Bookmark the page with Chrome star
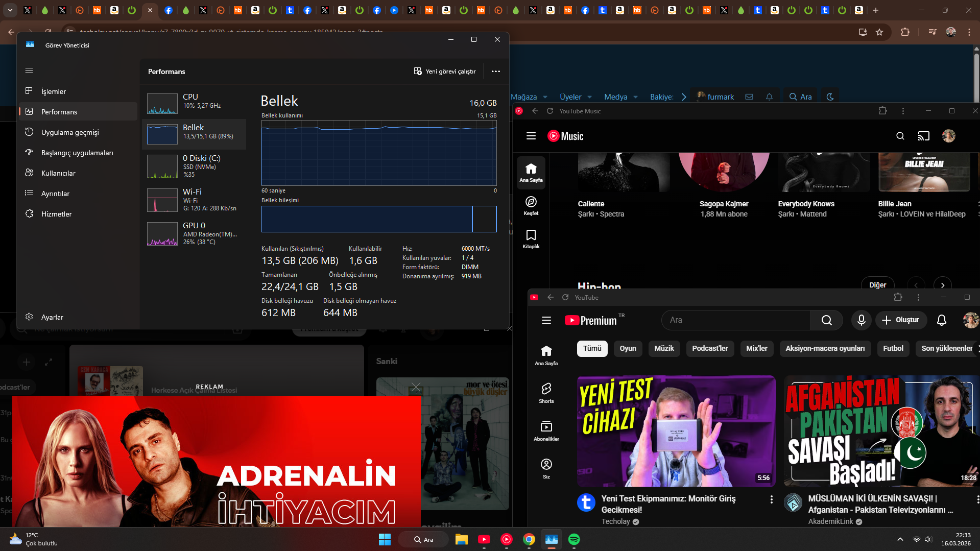980x551 pixels. 879,32
